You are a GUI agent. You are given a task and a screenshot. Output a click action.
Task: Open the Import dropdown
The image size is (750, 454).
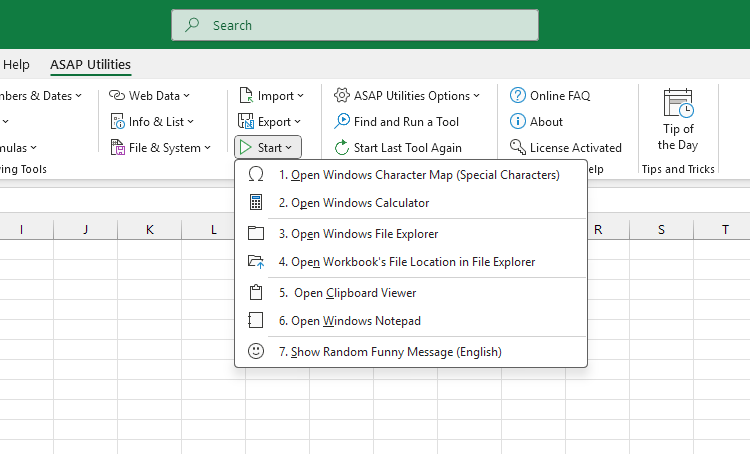pos(271,96)
